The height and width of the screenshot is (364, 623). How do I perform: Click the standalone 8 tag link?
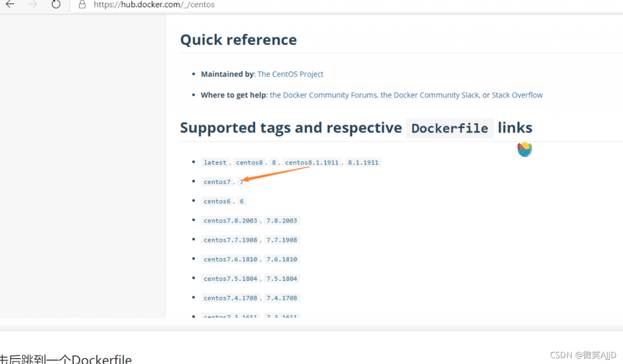274,163
